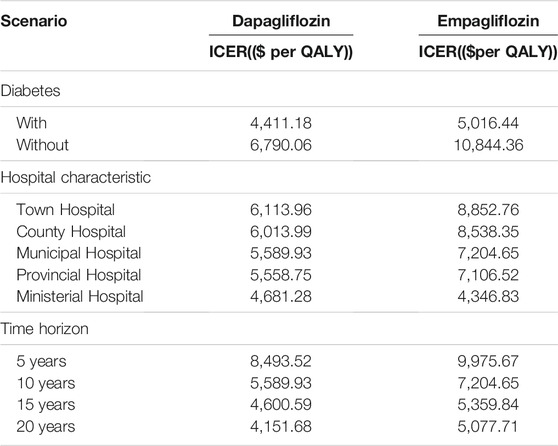Viewport: 558px width, 446px height.
Task: Click the 20 years row label
Action: click(x=46, y=426)
